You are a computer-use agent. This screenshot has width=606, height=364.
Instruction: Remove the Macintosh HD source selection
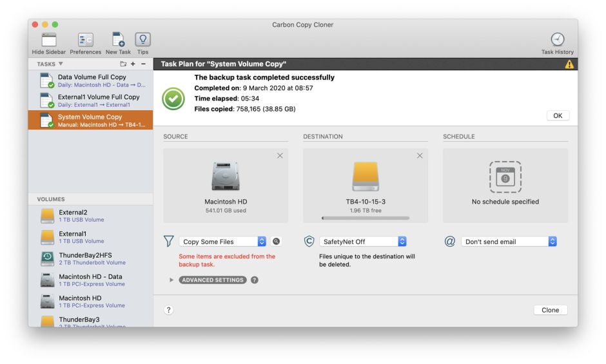click(280, 156)
